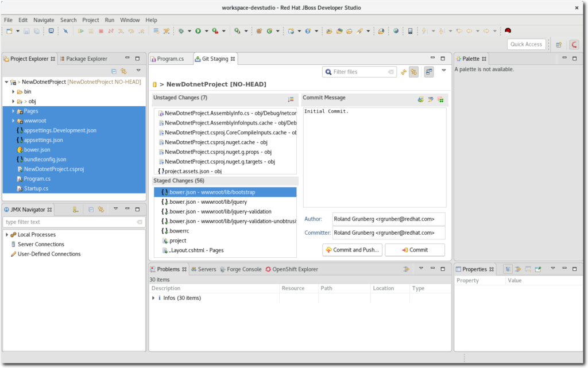The height and width of the screenshot is (368, 588).
Task: Expand the Infos (30 items) entry in Problems
Action: pos(154,297)
